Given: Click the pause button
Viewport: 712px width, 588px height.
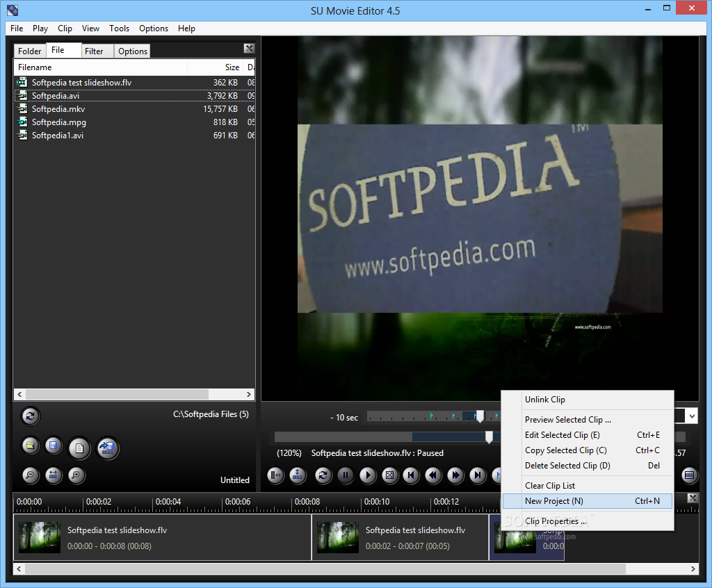Looking at the screenshot, I should (345, 475).
